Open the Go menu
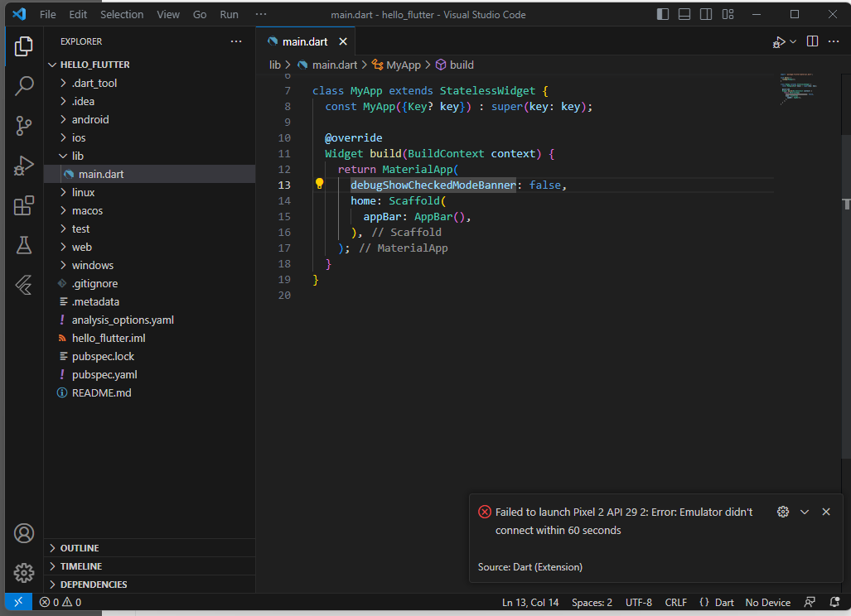 (200, 14)
